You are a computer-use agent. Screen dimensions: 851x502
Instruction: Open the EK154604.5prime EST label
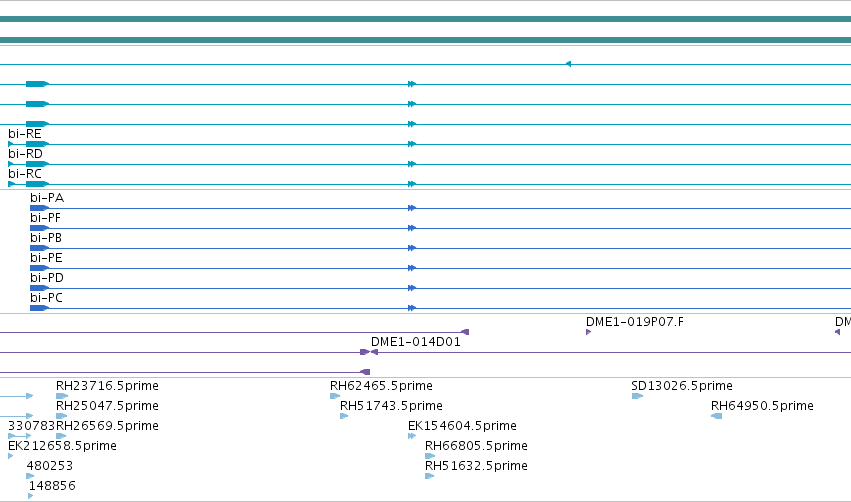click(x=462, y=426)
